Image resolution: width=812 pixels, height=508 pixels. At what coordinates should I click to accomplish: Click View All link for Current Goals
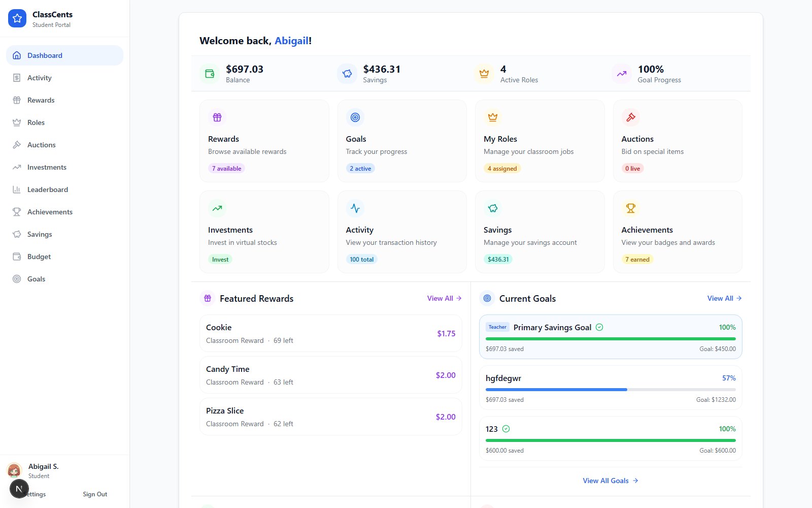(x=725, y=298)
